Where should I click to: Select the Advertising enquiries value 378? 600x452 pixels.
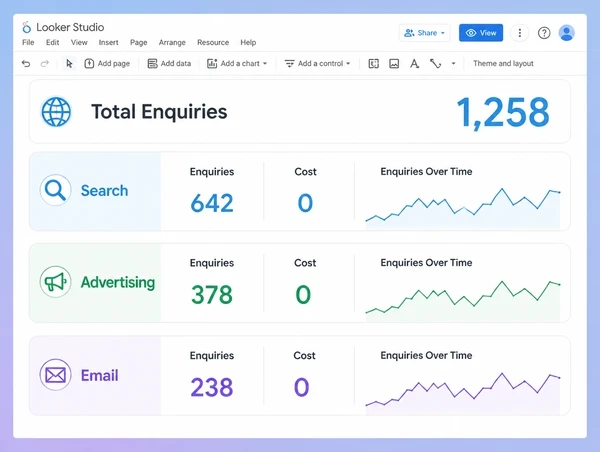tap(212, 295)
